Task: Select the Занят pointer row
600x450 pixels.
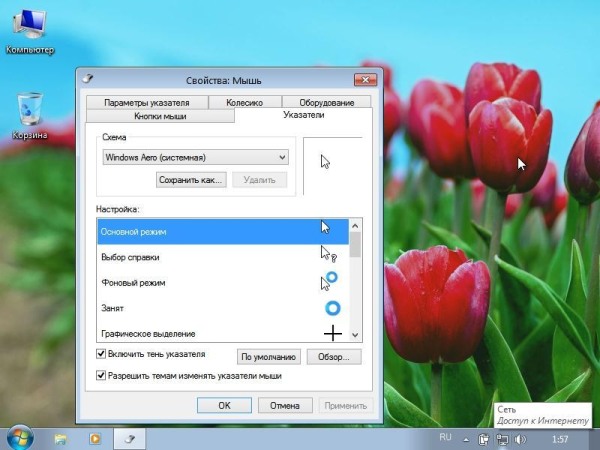Action: pos(223,308)
